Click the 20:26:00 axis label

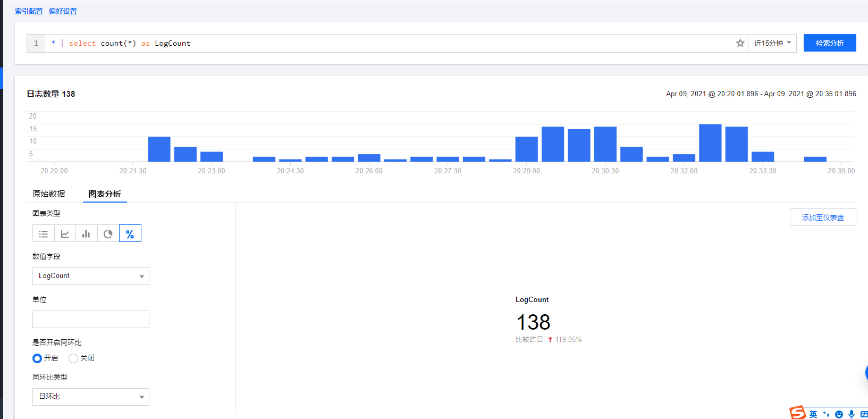pos(369,171)
